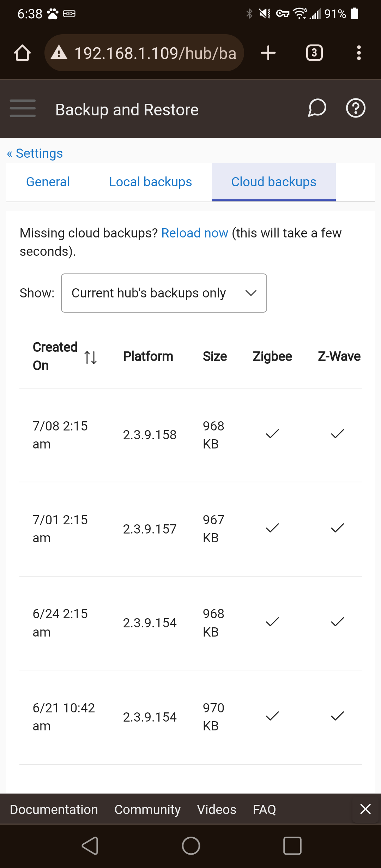Go back via the Settings link

click(35, 153)
